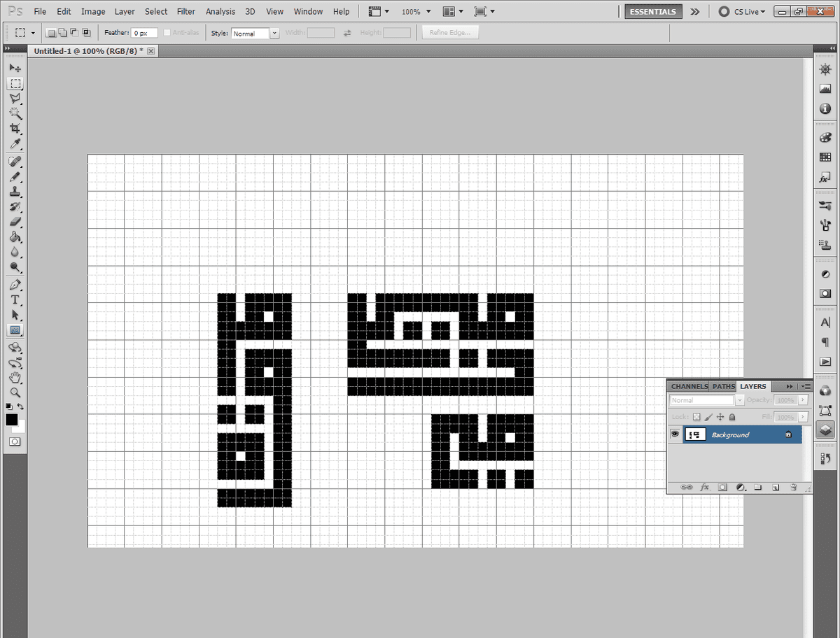840x638 pixels.
Task: Switch to the Channels tab
Action: coord(689,386)
